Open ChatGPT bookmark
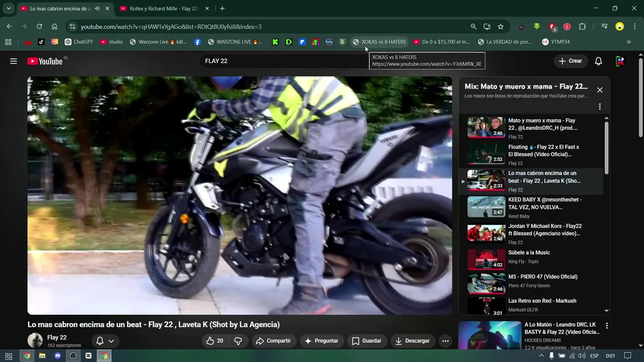The image size is (644, 362). (79, 42)
